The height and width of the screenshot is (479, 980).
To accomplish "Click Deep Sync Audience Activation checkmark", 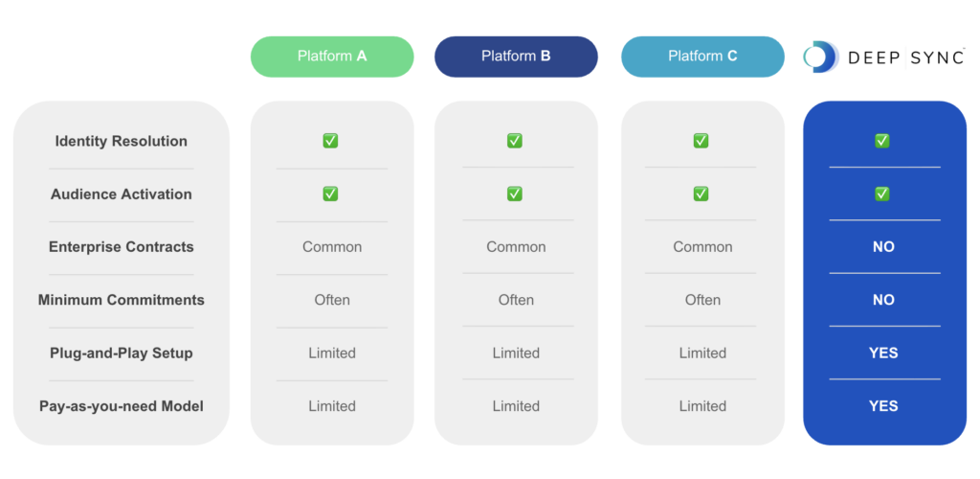I will [x=882, y=194].
